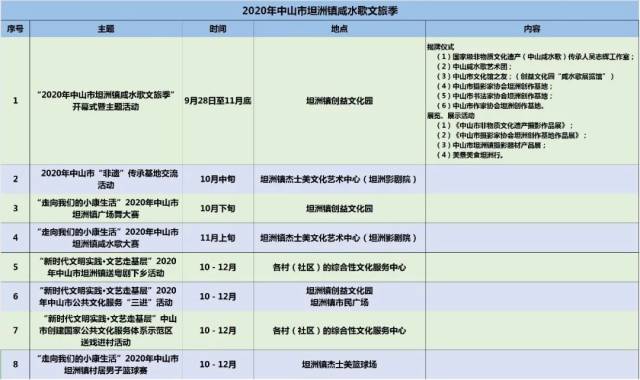640x380 pixels.
Task: Select the "坦洲镇村居男子篮球赛" theme cell
Action: (x=106, y=364)
